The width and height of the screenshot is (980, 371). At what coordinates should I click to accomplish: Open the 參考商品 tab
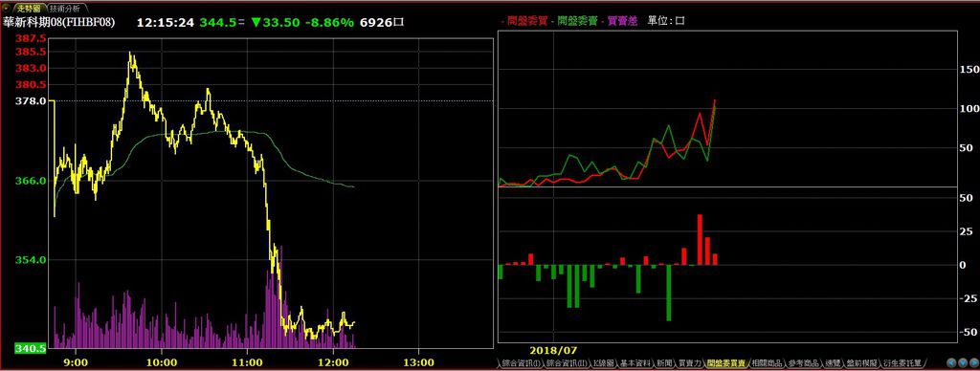[x=804, y=363]
